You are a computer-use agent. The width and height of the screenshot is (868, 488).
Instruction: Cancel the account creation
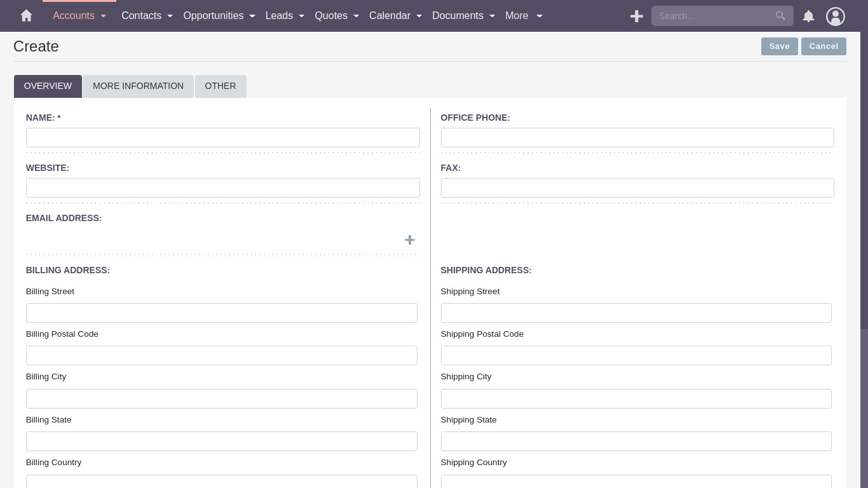pyautogui.click(x=824, y=46)
